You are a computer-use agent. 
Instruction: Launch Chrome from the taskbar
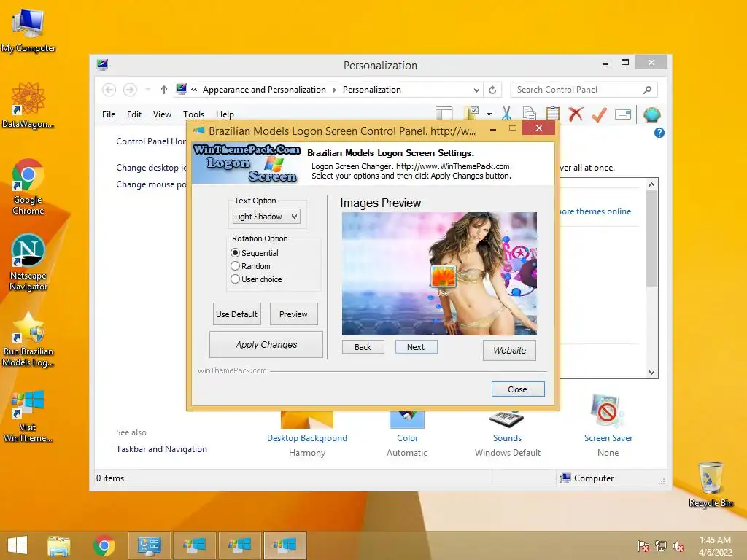pyautogui.click(x=104, y=545)
